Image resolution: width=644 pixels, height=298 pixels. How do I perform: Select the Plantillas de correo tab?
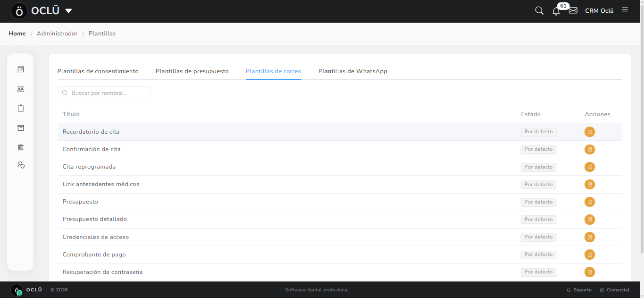click(x=274, y=71)
